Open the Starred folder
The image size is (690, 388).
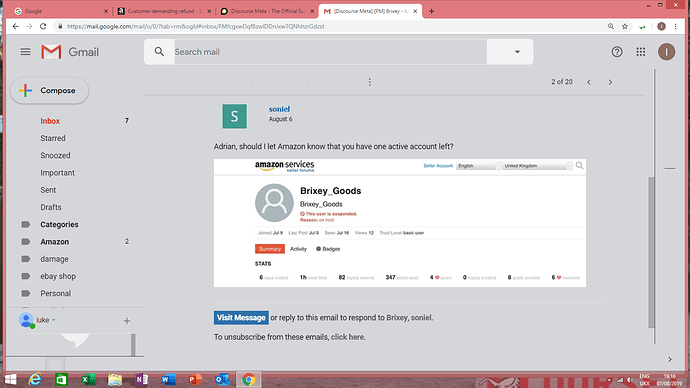pyautogui.click(x=53, y=138)
